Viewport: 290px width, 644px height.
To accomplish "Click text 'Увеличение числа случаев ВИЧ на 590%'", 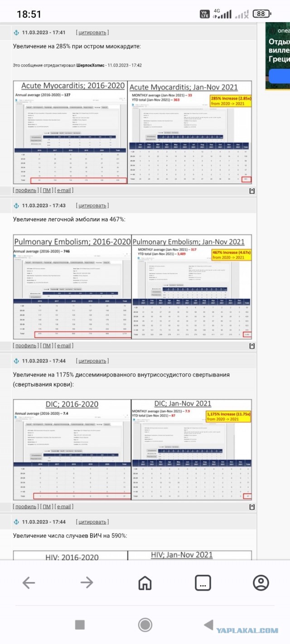I will click(x=70, y=536).
